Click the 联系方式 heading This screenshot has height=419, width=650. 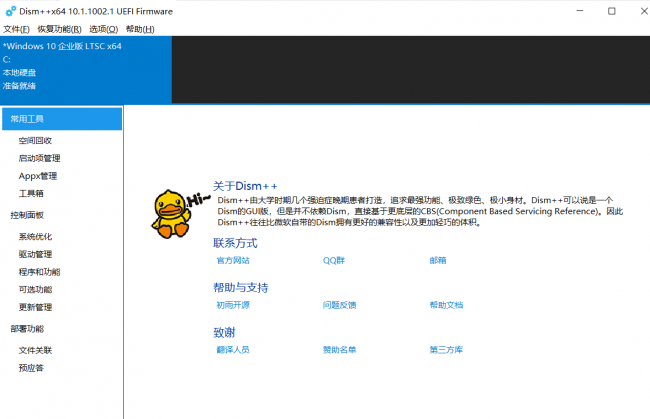(235, 243)
